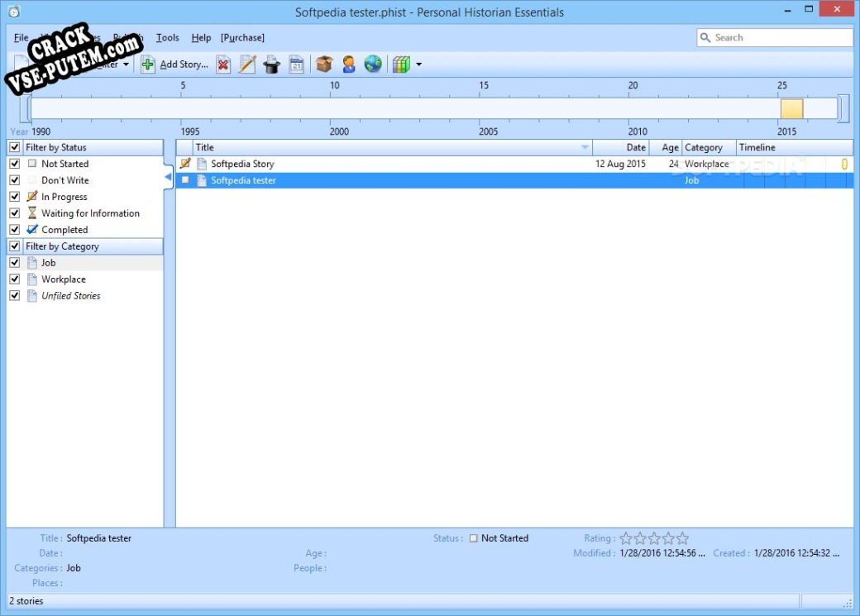860x616 pixels.
Task: Click the Title column header
Action: point(392,147)
